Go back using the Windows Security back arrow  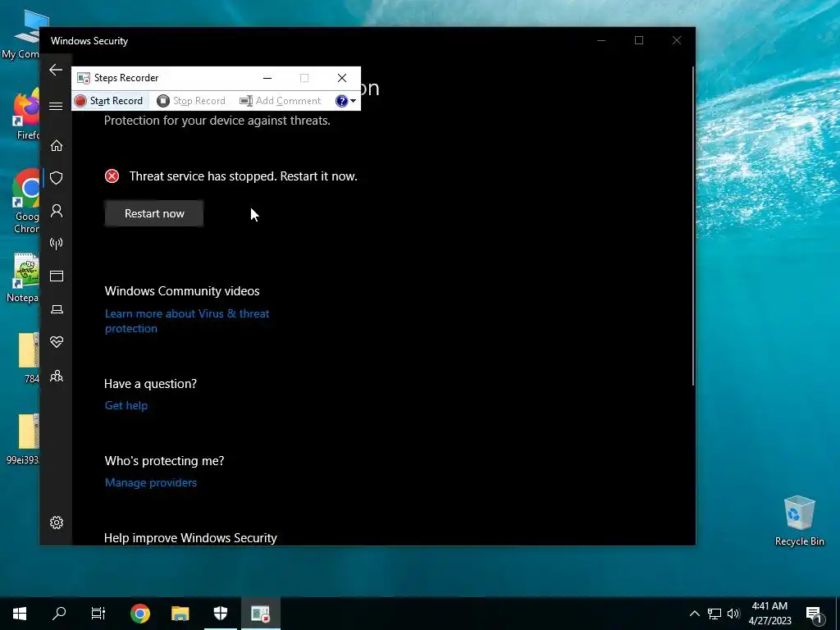click(56, 70)
